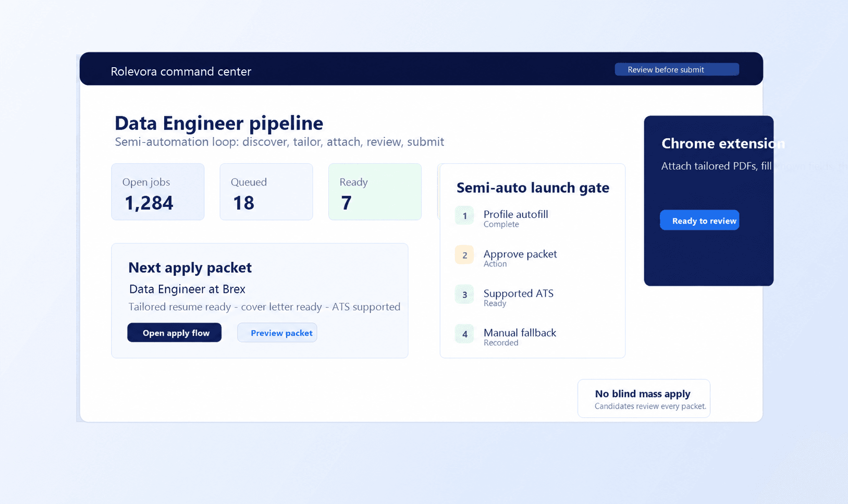Open apply flow for Brex packet
The image size is (848, 504).
[x=175, y=333]
